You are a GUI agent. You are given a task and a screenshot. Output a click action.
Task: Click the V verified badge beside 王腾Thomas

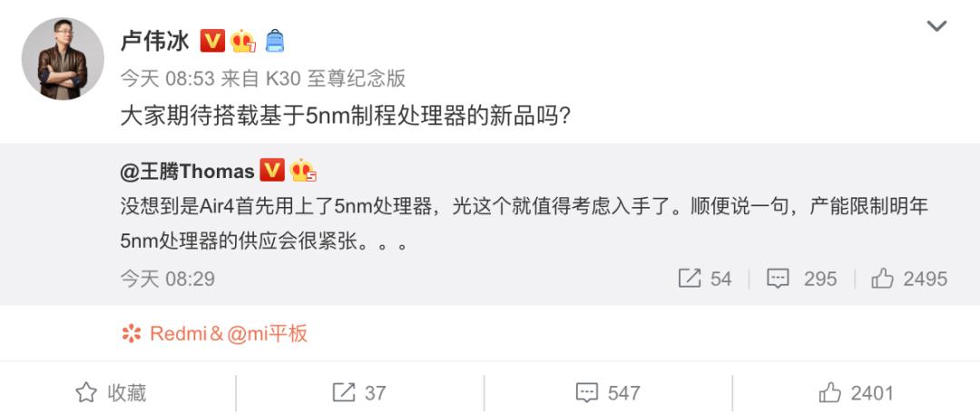click(272, 170)
